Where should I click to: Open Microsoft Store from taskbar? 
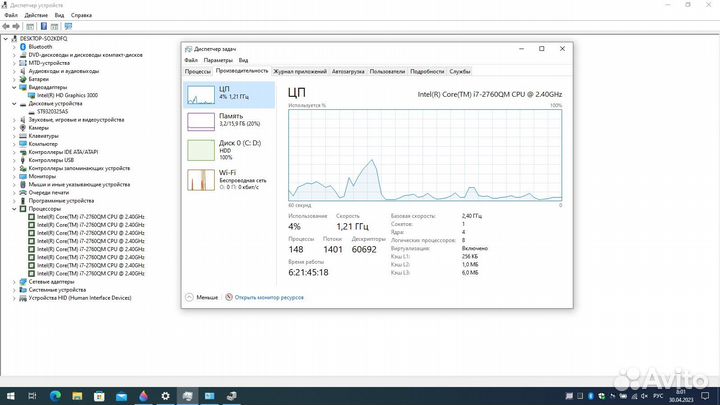click(99, 396)
